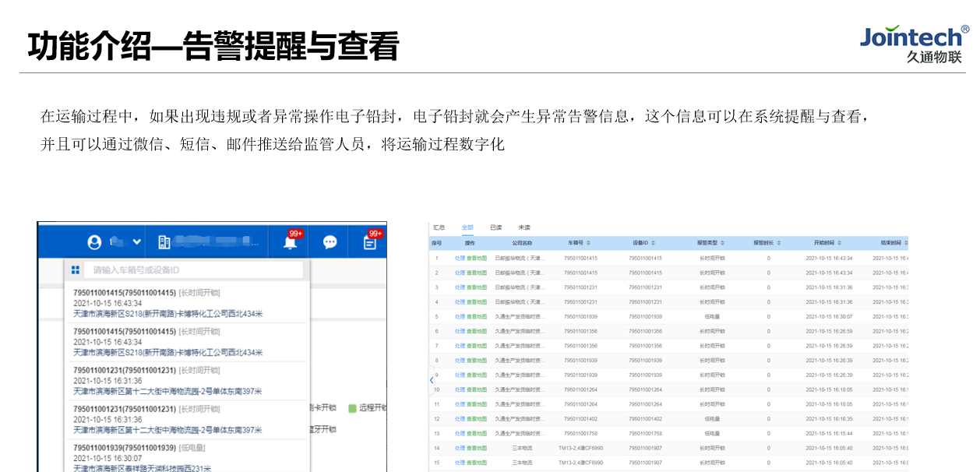Click the company building icon

[164, 242]
